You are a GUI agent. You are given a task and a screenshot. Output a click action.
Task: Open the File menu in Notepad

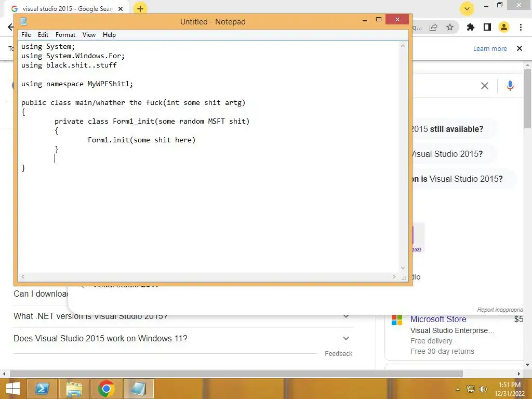pos(26,35)
